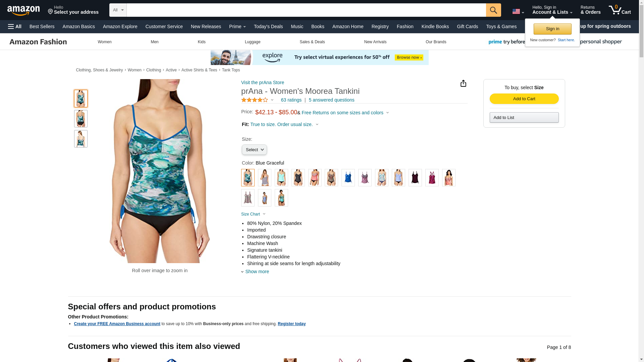This screenshot has height=362, width=644.
Task: Click the star rating icons
Action: [x=255, y=100]
